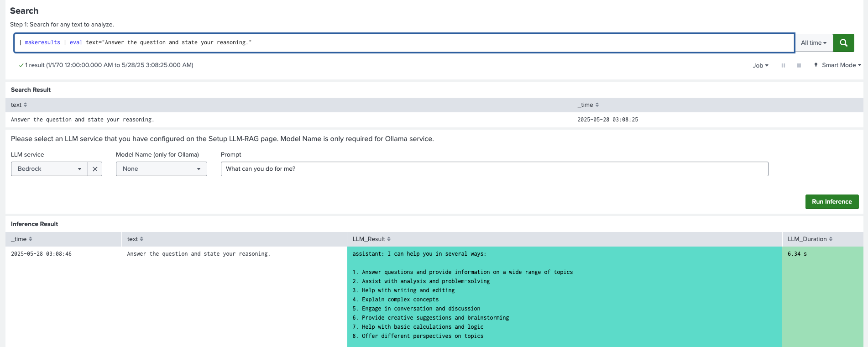
Task: Sort Search Result by text column
Action: 19,105
